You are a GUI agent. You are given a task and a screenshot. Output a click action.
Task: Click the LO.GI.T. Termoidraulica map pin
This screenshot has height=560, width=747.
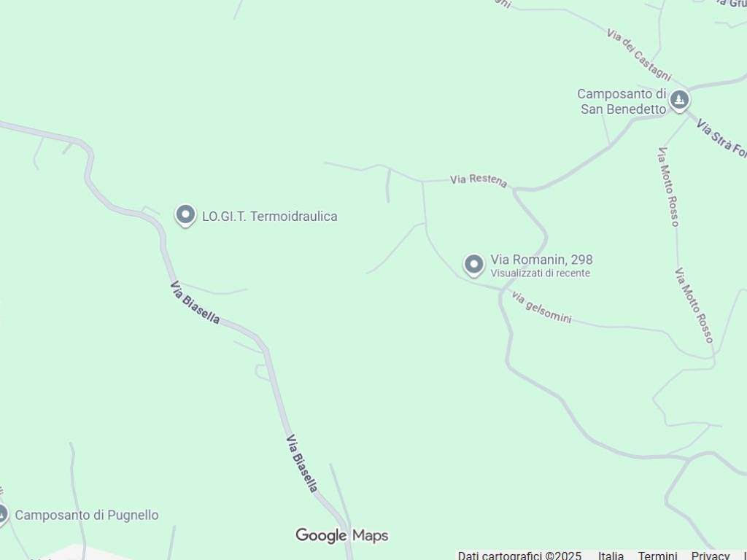(x=185, y=215)
